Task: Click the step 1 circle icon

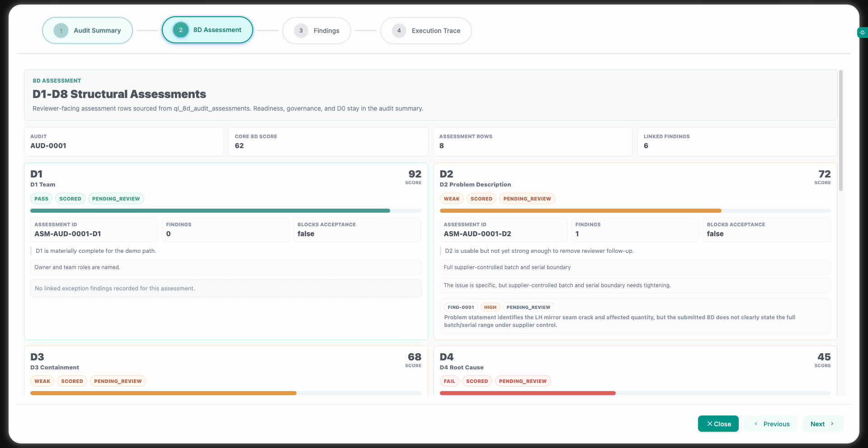Action: 61,31
